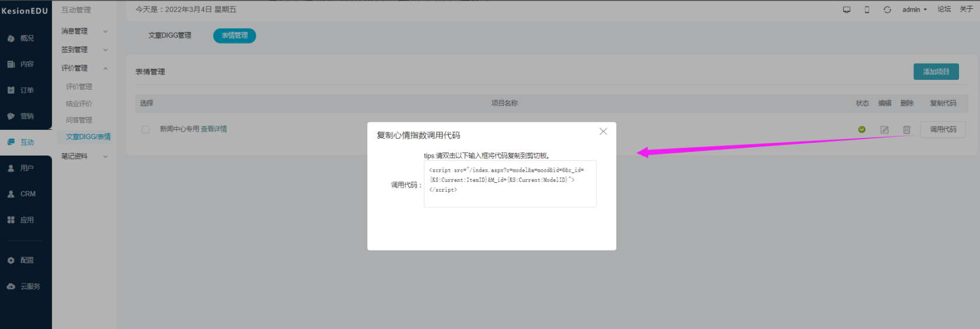The width and height of the screenshot is (980, 329).
Task: Click the 查看详情 link
Action: tap(214, 129)
